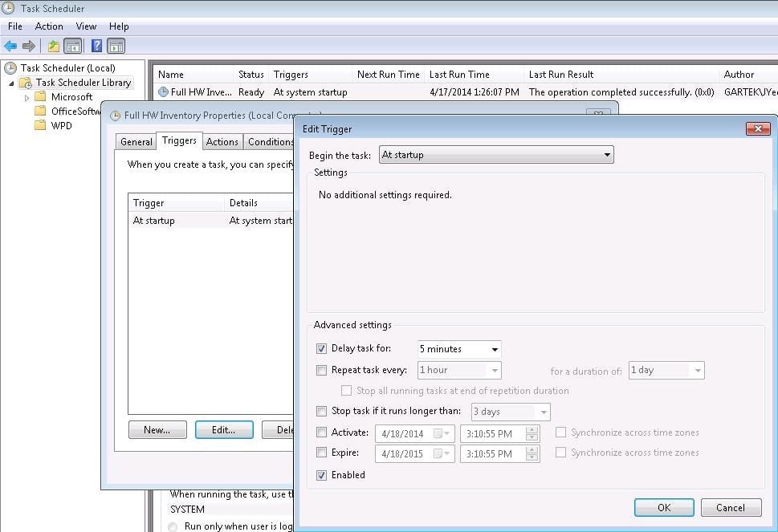Select the Task Scheduler Library folder

tap(84, 83)
